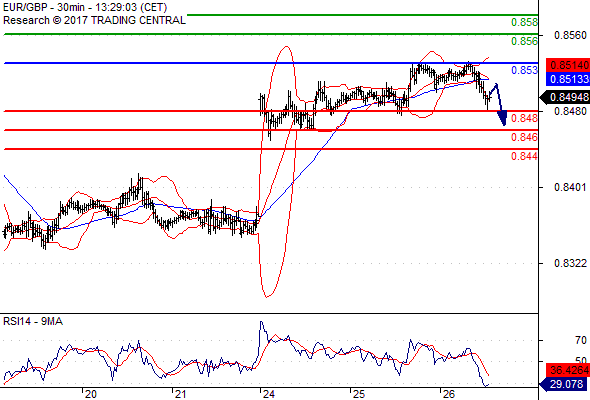
Task: Click the green 0.856 resistance label
Action: pos(524,41)
